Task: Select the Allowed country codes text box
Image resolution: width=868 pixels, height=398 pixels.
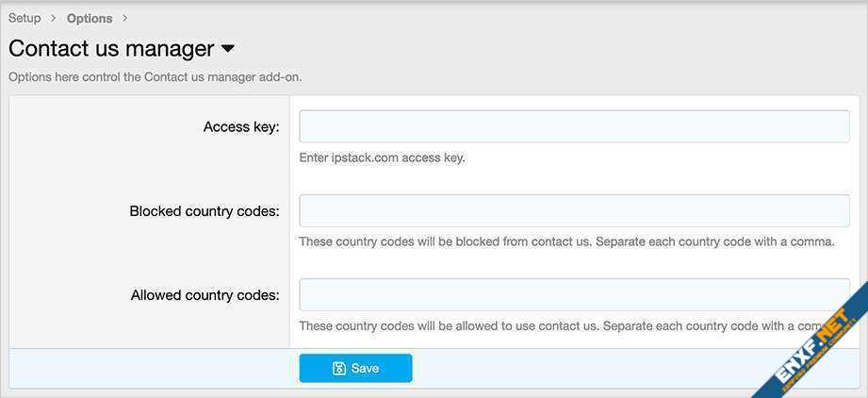Action: (574, 294)
